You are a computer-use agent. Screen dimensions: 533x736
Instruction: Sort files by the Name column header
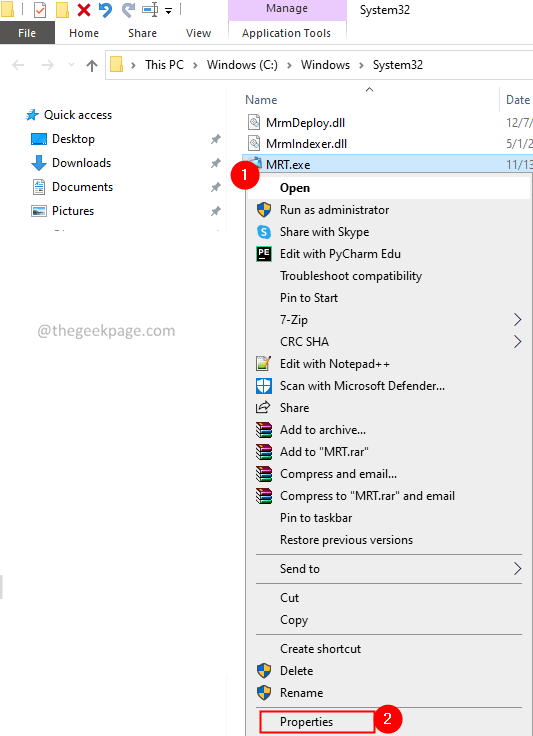[261, 100]
